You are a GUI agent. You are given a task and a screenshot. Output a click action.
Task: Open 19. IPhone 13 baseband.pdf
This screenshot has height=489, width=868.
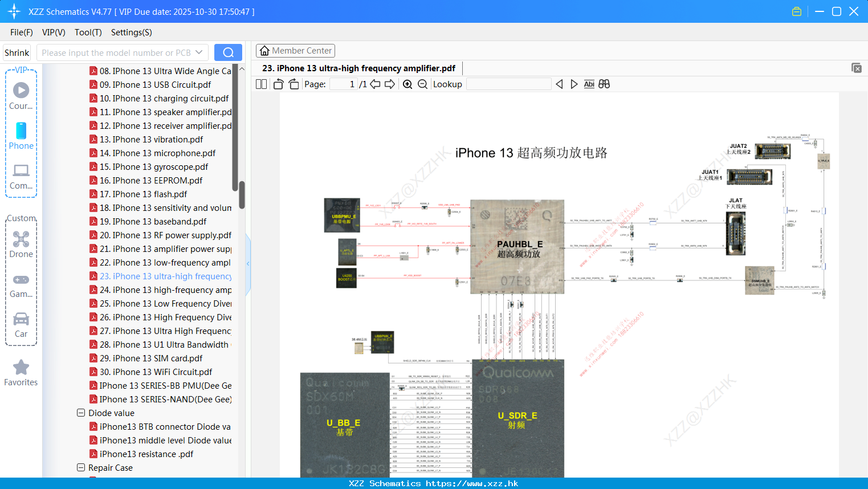point(148,222)
